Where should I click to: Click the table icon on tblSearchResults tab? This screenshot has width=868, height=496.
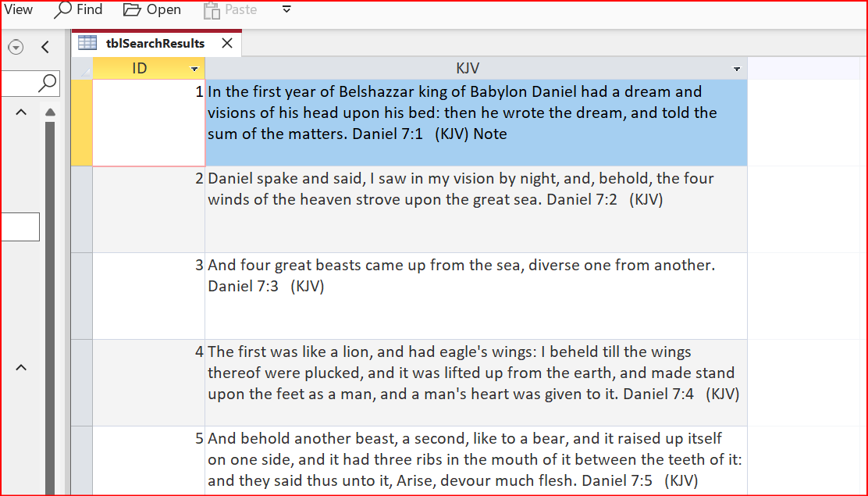(x=87, y=43)
